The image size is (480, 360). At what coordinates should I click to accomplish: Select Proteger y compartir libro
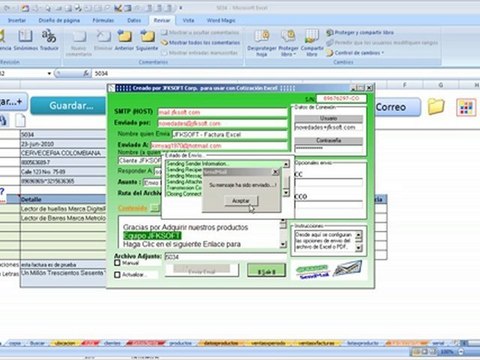pos(360,33)
